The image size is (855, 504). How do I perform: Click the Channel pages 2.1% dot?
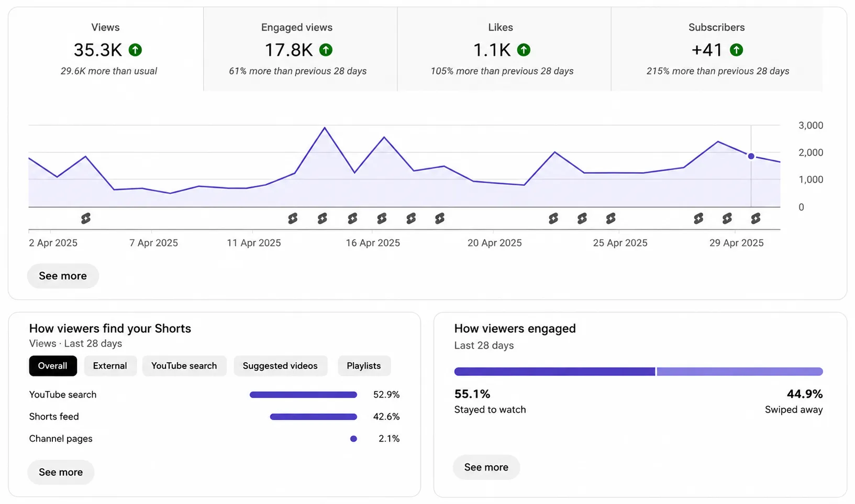pyautogui.click(x=354, y=439)
